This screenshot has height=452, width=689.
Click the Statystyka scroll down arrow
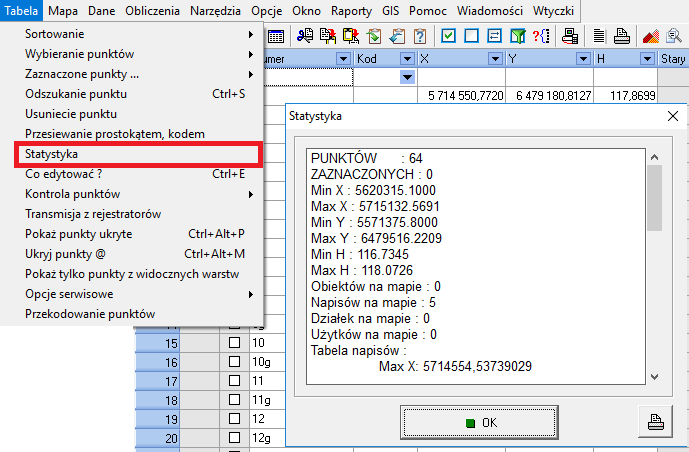coord(654,376)
